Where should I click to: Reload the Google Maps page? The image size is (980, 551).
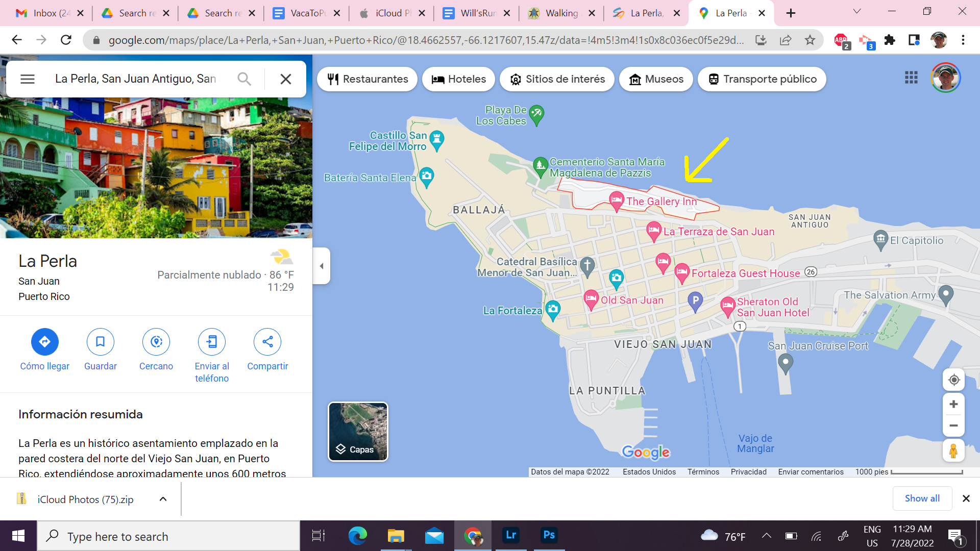click(66, 40)
